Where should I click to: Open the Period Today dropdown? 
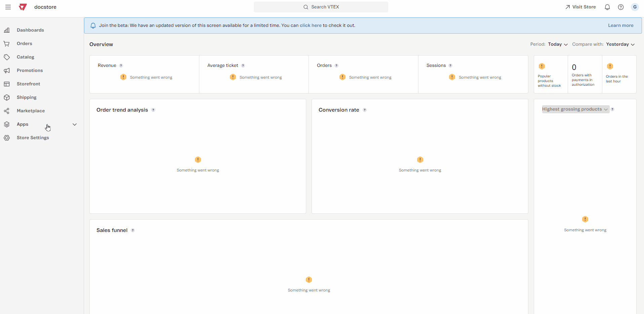[x=558, y=44]
